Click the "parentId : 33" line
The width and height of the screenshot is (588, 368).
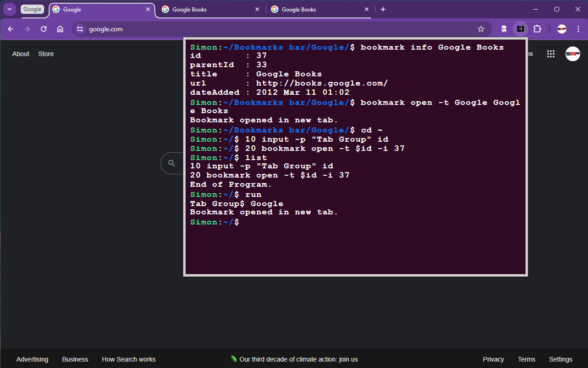click(x=228, y=65)
